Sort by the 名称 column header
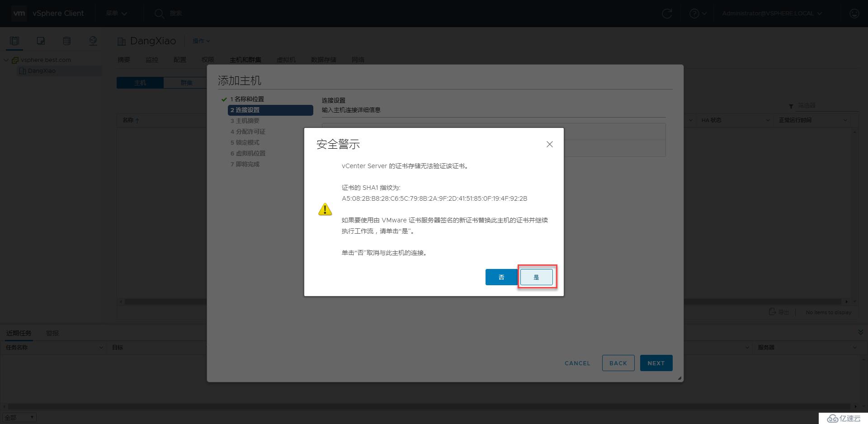The image size is (868, 424). click(128, 120)
